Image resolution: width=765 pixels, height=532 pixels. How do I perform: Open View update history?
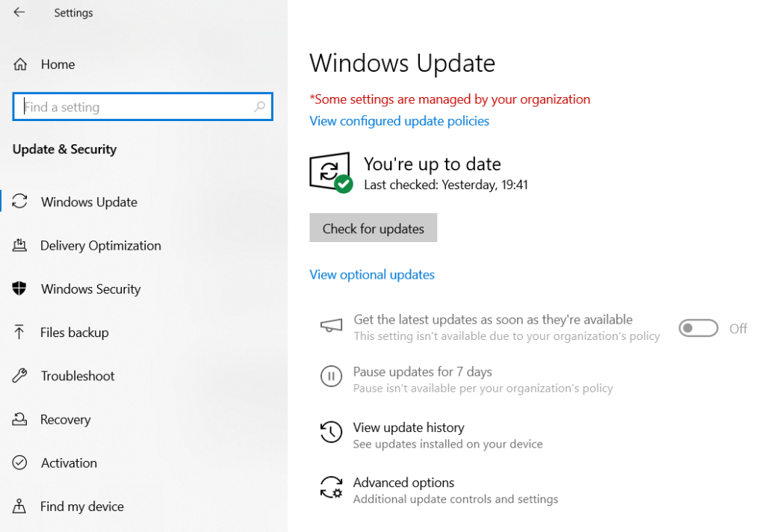coord(409,427)
